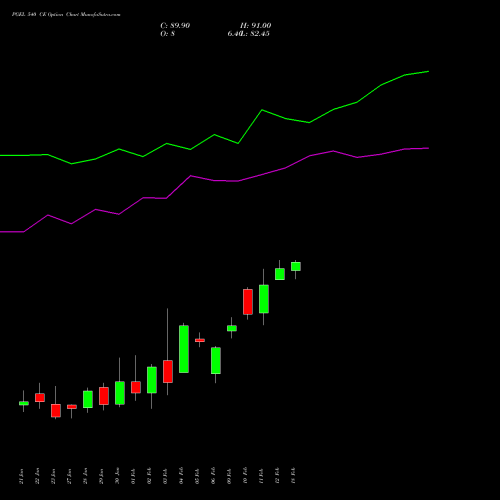Select the 02 Feb date label
Image resolution: width=500 pixels, height=500 pixels.
click(x=150, y=476)
